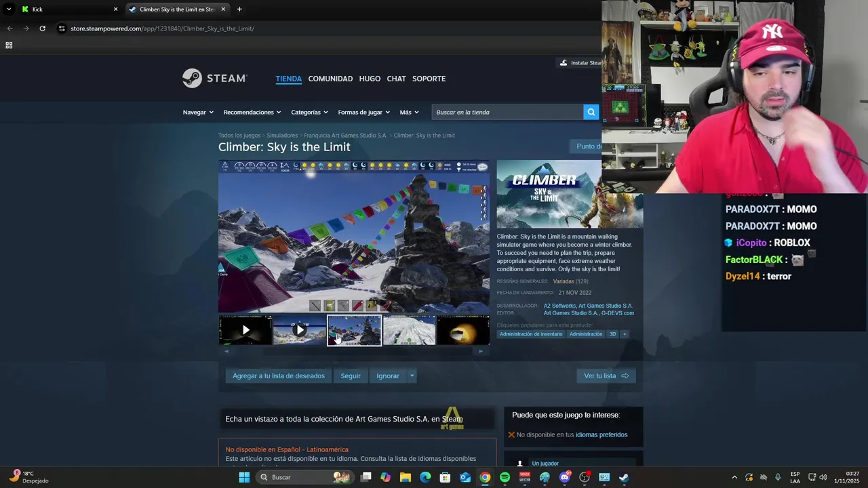Open Steam client from the taskbar
The width and height of the screenshot is (868, 488).
pos(624,477)
